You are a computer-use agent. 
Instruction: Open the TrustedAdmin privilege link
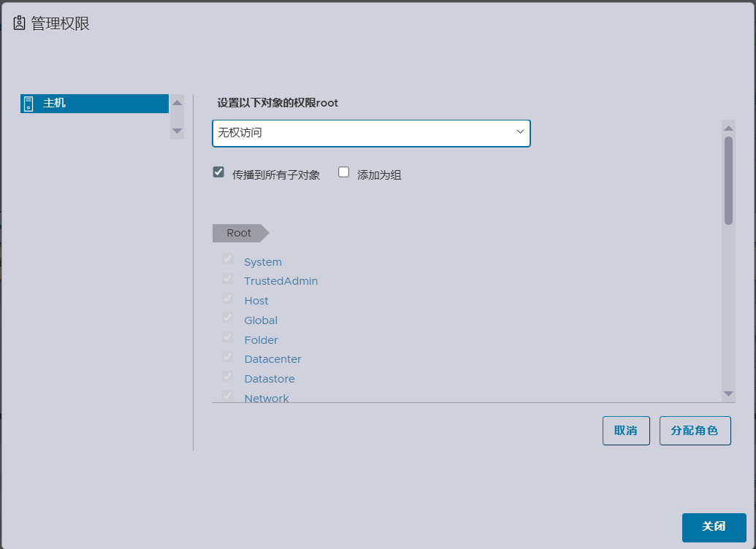pos(280,281)
